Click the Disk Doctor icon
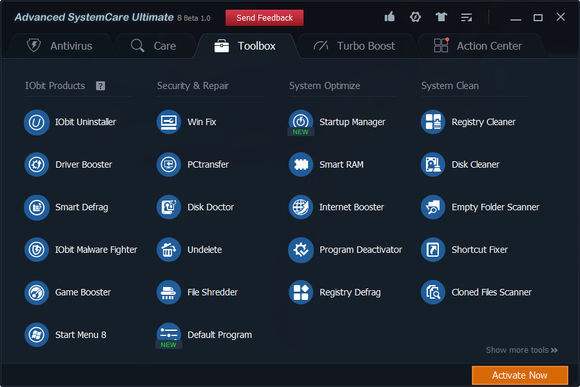Image resolution: width=580 pixels, height=387 pixels. pos(169,207)
